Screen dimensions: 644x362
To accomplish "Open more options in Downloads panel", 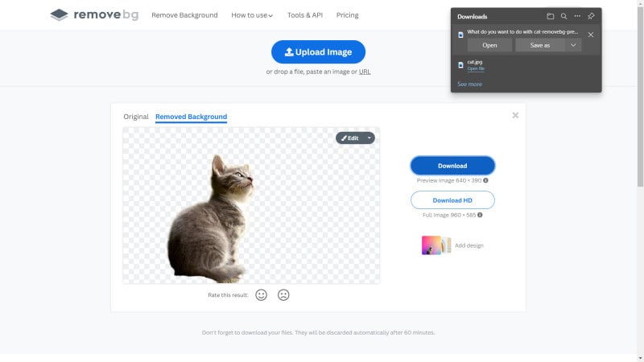I will (x=577, y=16).
